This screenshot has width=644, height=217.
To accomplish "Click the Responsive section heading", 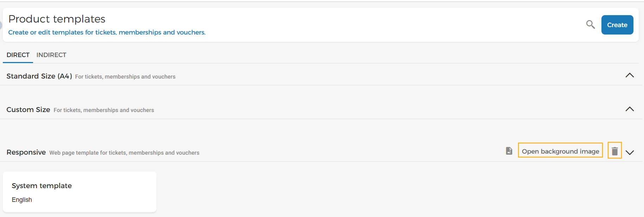I will [26, 152].
